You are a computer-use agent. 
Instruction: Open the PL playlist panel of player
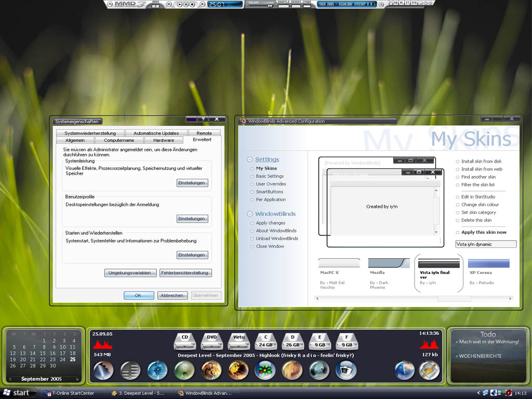click(x=401, y=3)
